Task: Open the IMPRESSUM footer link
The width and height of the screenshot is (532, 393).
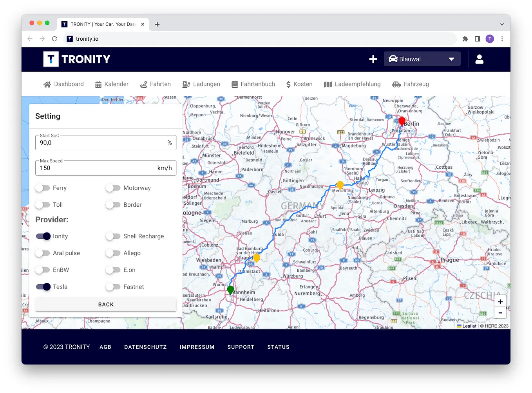Action: point(197,347)
